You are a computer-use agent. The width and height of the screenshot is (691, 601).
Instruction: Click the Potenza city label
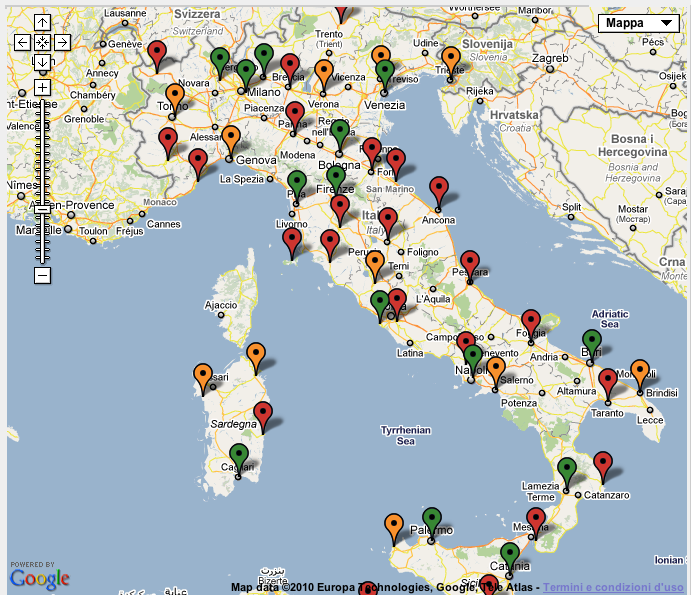tap(519, 403)
